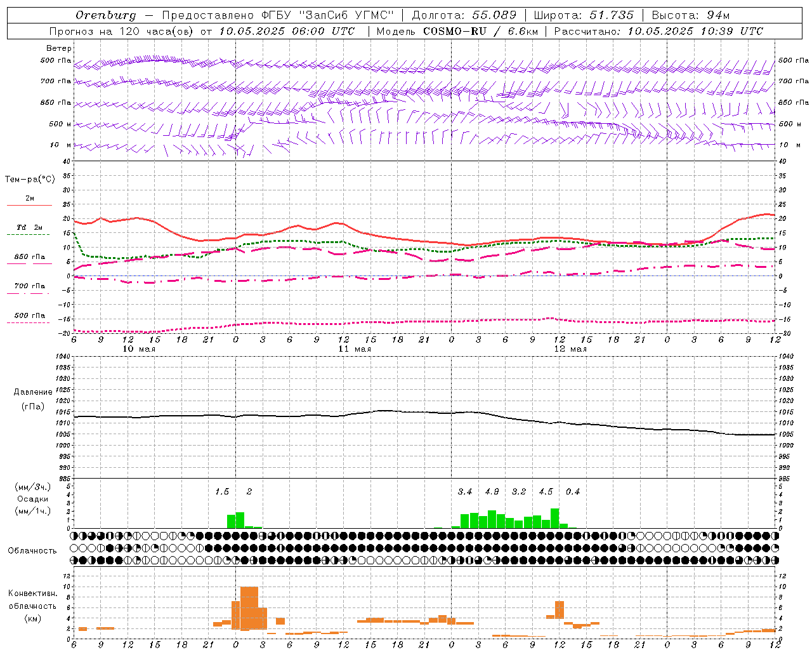The height and width of the screenshot is (650, 812).
Task: Click the "Тем-ра(°C)" temperature panel label
Action: [30, 180]
